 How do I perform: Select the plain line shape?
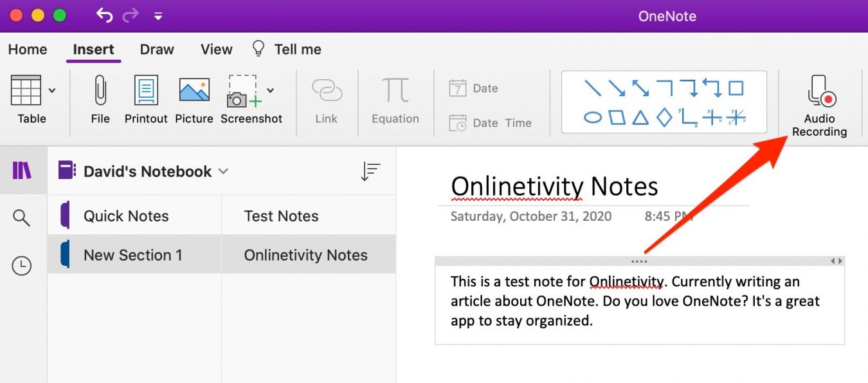click(592, 88)
